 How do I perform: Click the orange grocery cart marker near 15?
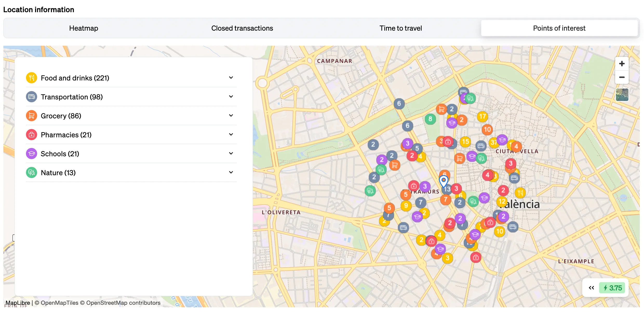pyautogui.click(x=460, y=158)
